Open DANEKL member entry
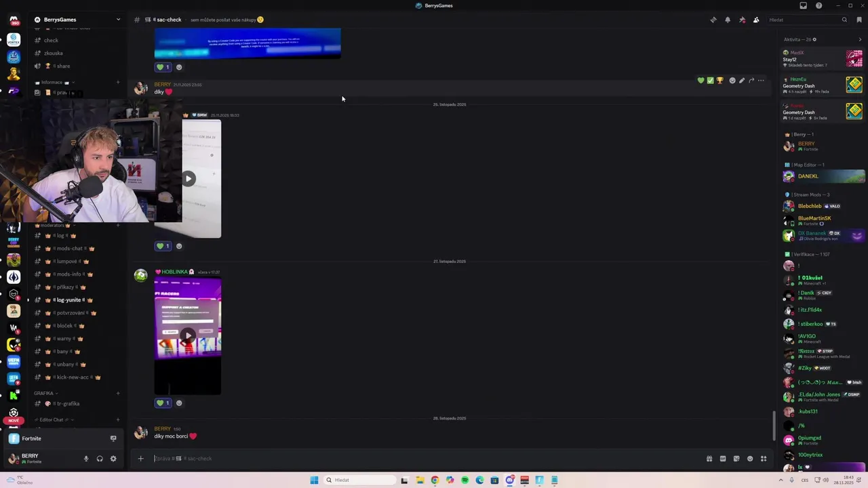The image size is (868, 488). [x=823, y=176]
